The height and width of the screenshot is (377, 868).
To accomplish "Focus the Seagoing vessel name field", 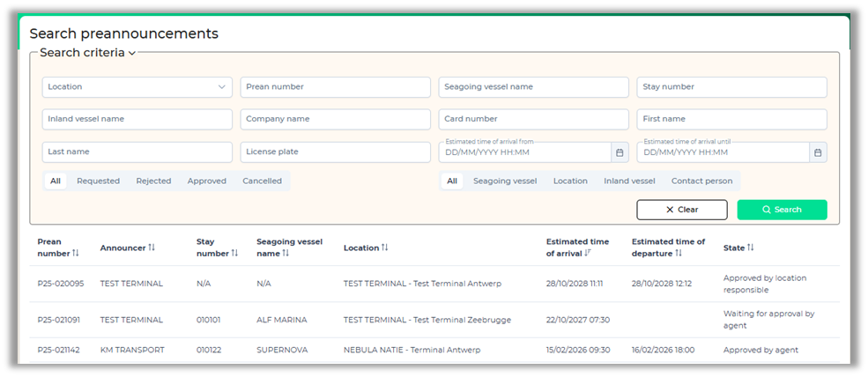I will [533, 86].
